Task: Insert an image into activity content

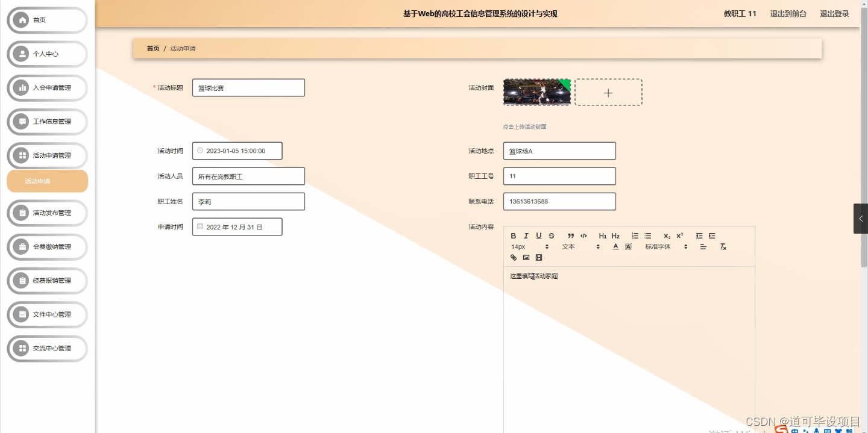Action: click(x=526, y=257)
